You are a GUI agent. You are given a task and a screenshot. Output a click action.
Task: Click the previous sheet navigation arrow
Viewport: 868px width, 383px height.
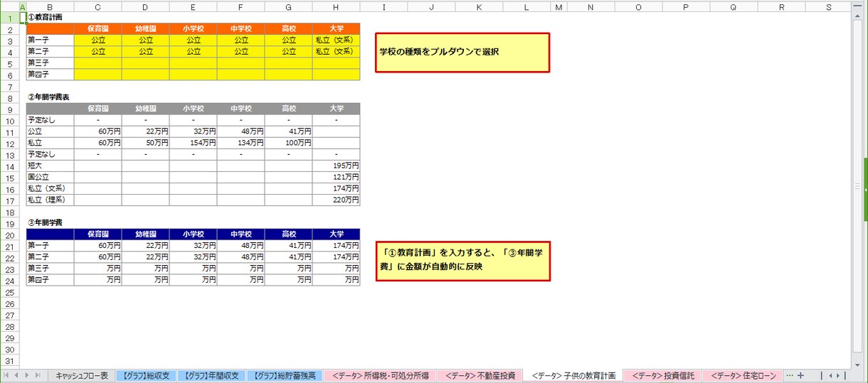click(x=17, y=375)
